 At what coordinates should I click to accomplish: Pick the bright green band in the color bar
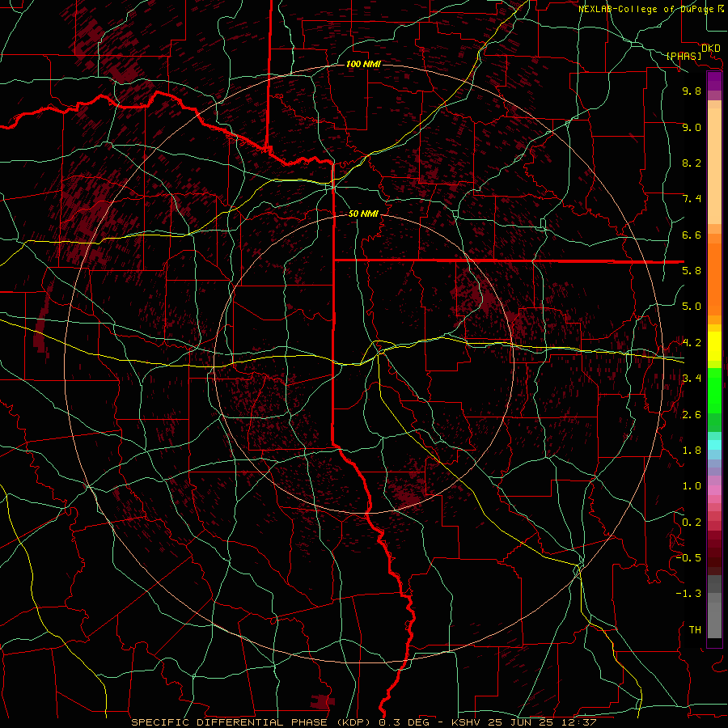714,390
